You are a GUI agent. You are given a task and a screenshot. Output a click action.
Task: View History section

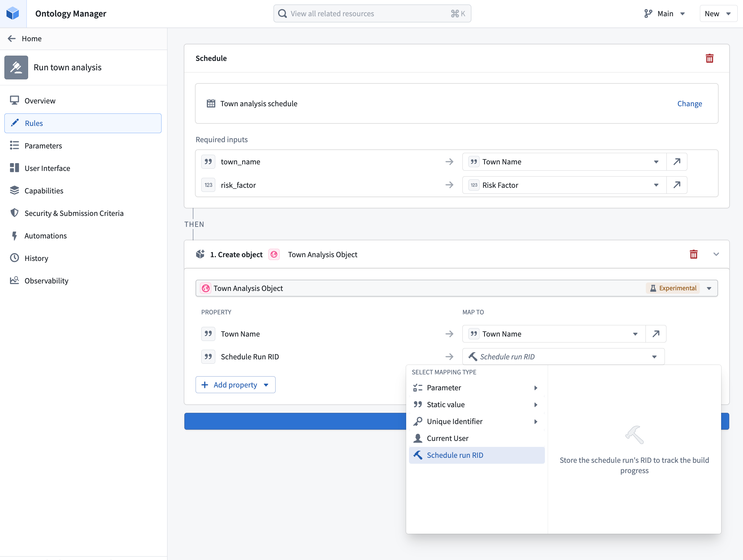(83, 258)
